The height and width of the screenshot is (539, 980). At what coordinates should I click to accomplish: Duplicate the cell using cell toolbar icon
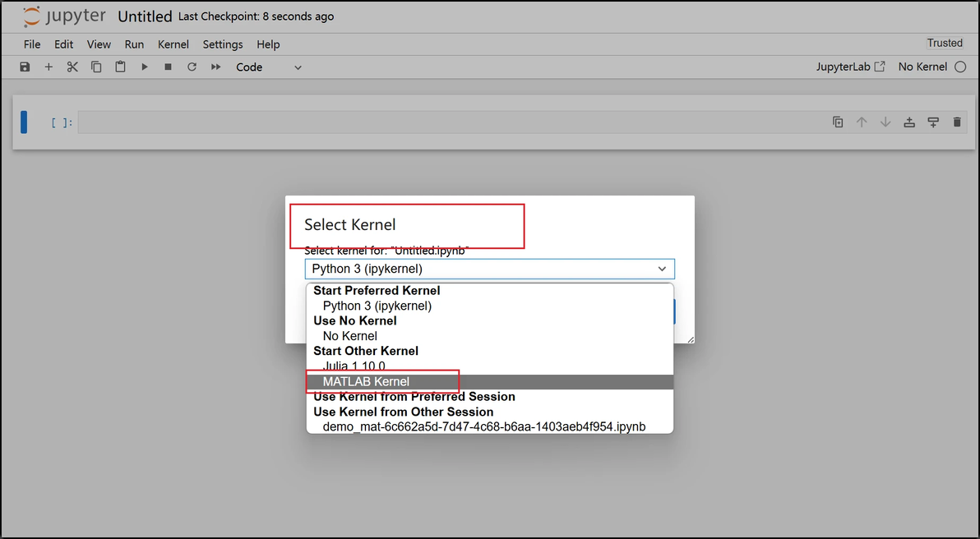coord(838,122)
